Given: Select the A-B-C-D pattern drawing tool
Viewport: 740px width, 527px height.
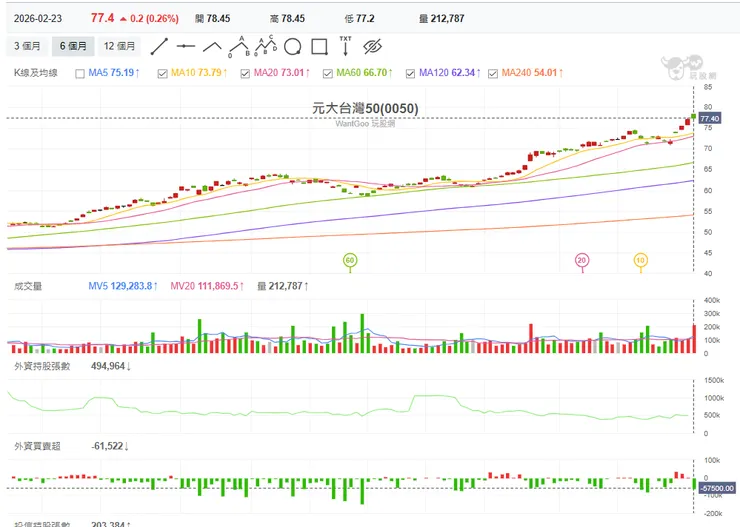Looking at the screenshot, I should (266, 45).
